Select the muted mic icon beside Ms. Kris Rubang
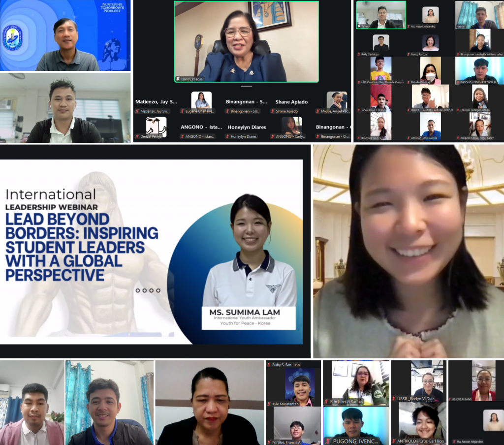 (449, 399)
